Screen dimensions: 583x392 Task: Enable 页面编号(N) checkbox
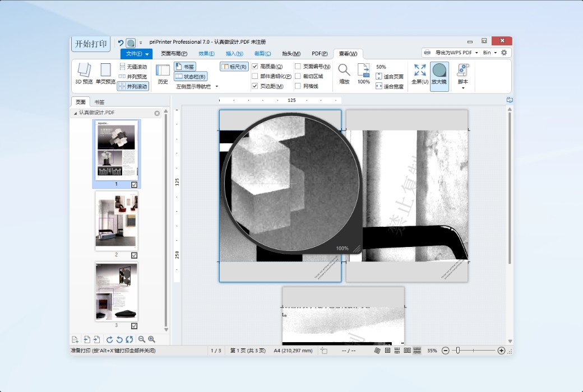298,67
